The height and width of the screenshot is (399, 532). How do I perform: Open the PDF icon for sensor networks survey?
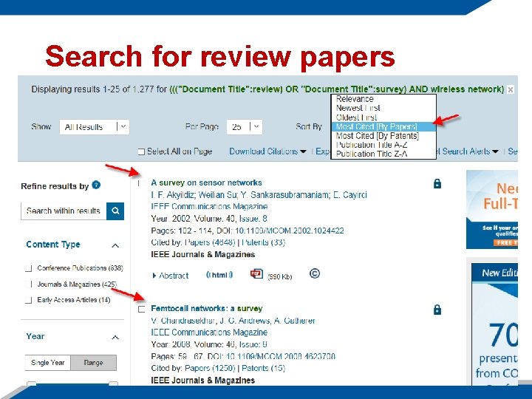point(256,274)
